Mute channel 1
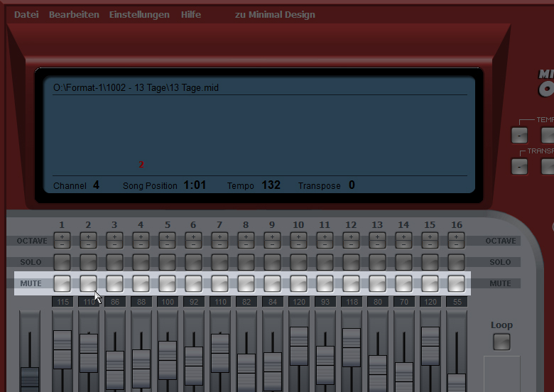The image size is (554, 392). click(62, 283)
